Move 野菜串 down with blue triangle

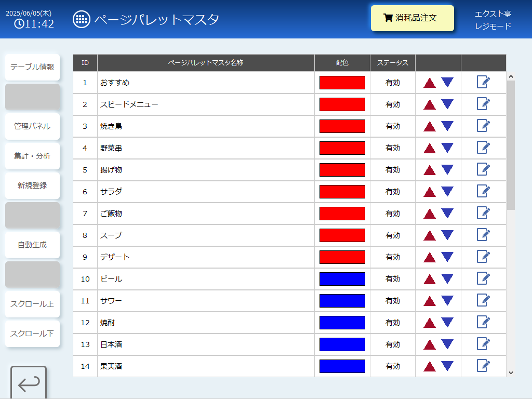point(447,148)
